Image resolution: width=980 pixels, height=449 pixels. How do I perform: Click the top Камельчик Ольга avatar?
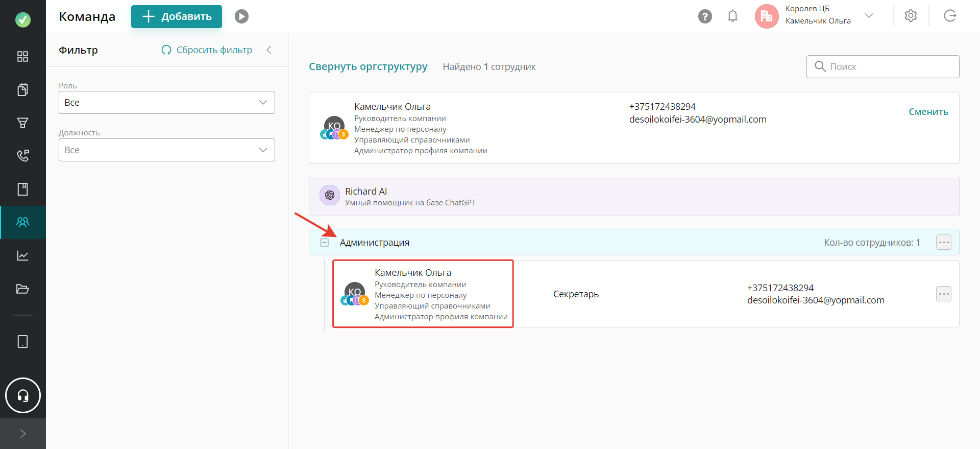click(x=334, y=127)
